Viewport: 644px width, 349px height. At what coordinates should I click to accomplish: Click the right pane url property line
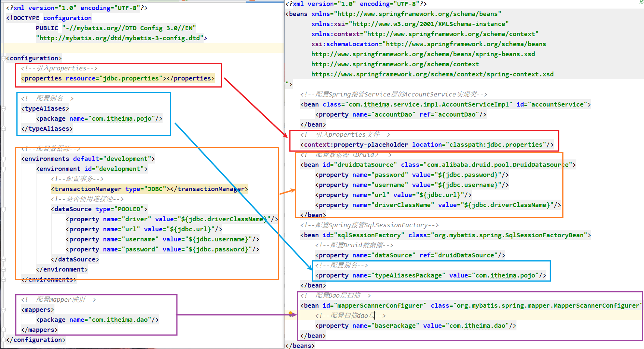[393, 195]
